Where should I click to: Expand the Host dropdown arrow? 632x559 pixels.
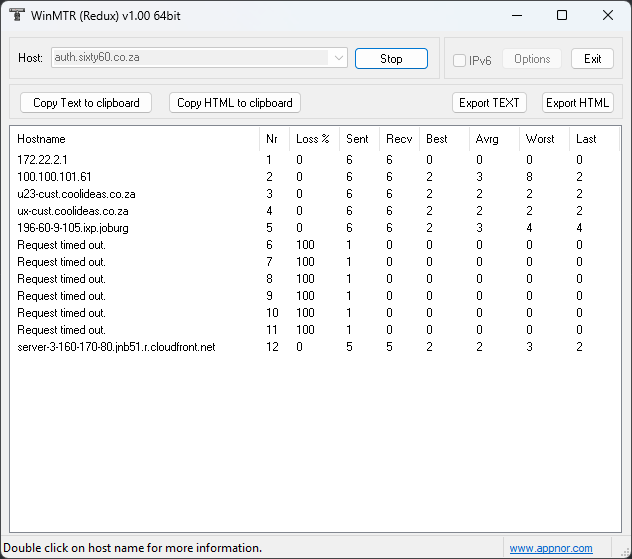point(339,58)
